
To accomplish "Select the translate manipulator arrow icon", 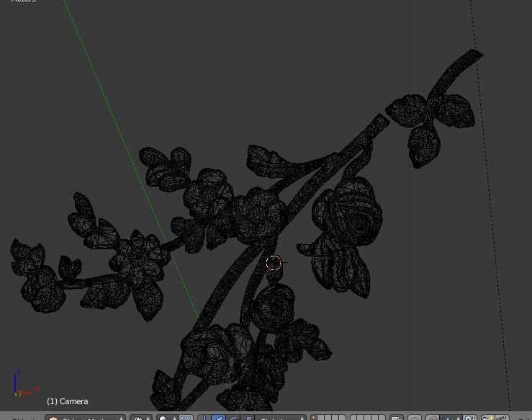I will tap(219, 418).
